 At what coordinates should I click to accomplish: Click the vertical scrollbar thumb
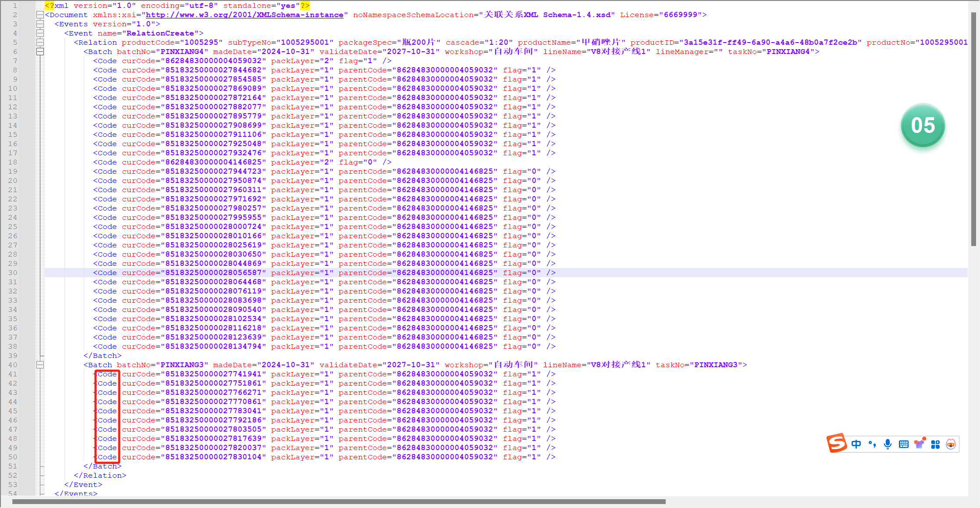click(x=973, y=129)
